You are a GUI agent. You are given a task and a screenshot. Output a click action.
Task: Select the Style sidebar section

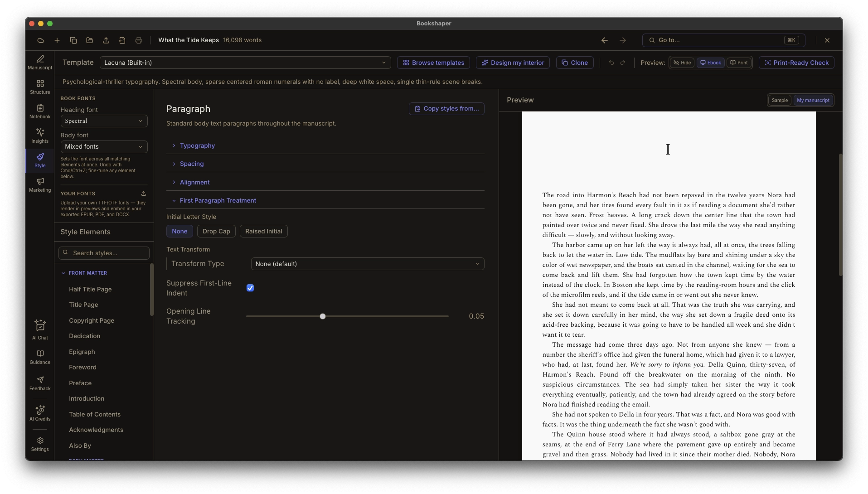(x=40, y=160)
